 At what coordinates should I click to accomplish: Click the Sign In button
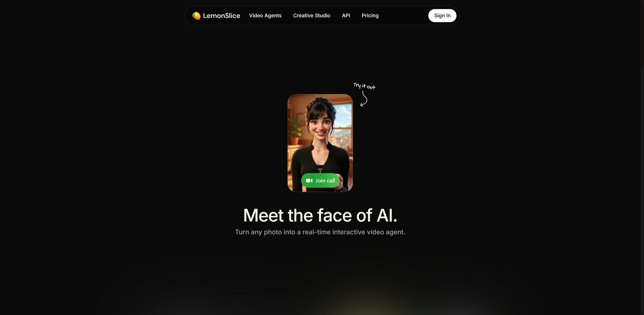click(442, 15)
